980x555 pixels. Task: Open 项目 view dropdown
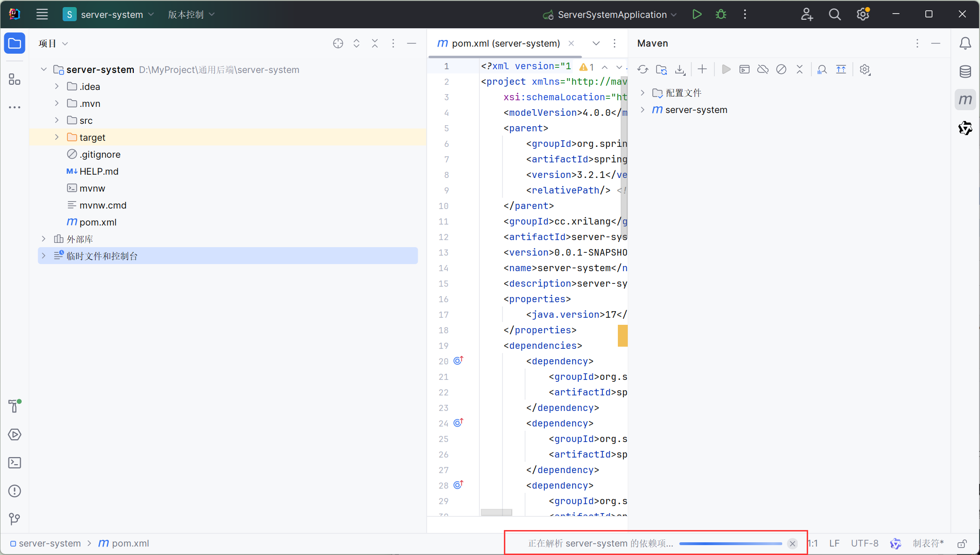coord(54,43)
